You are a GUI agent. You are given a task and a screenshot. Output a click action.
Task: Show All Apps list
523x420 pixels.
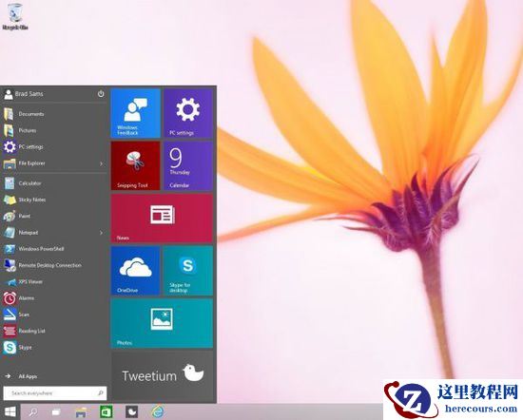(21, 376)
